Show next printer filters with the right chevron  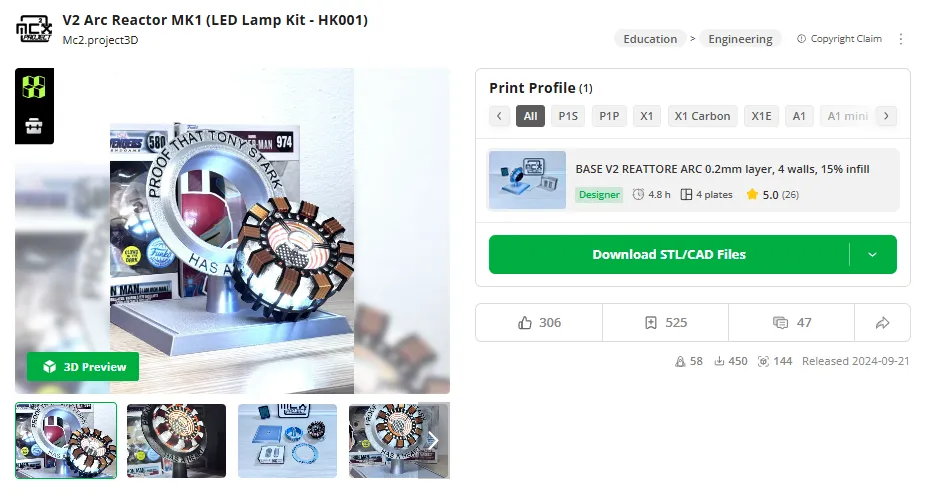886,116
